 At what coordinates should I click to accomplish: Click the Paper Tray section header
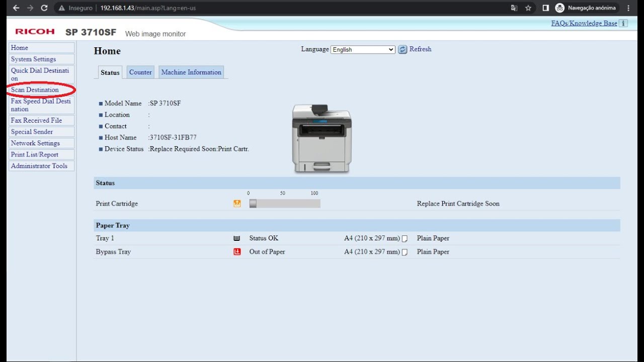357,225
